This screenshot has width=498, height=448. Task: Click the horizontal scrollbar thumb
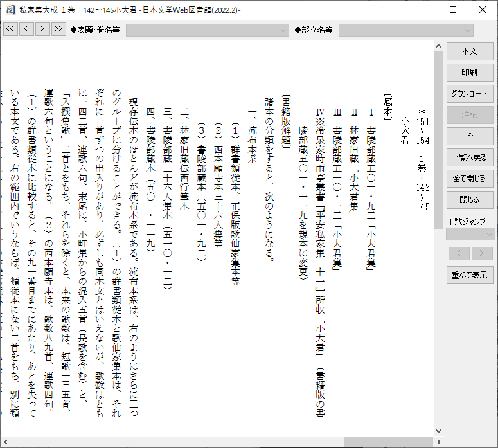tap(388, 442)
